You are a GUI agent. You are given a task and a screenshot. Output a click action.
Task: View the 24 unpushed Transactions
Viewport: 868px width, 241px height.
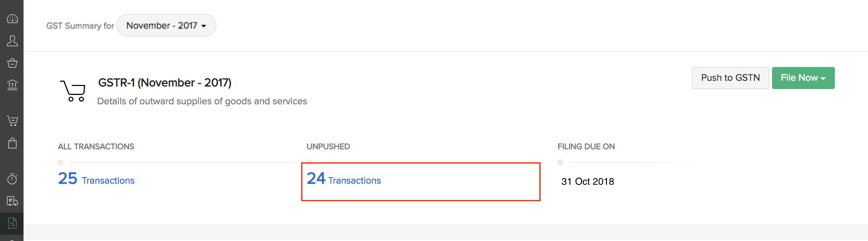344,179
